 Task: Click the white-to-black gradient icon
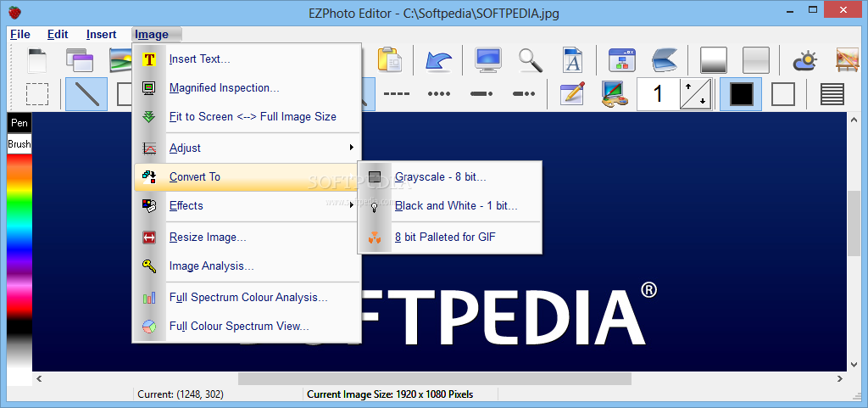[714, 59]
